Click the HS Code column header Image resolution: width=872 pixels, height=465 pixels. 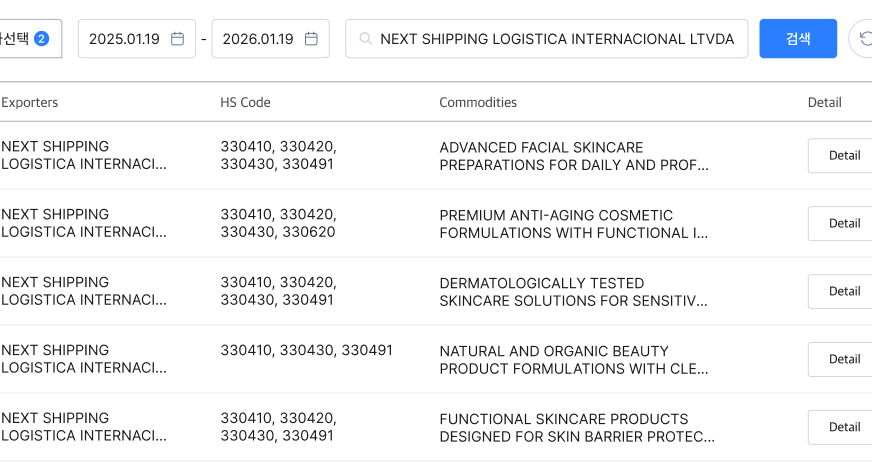click(x=245, y=102)
